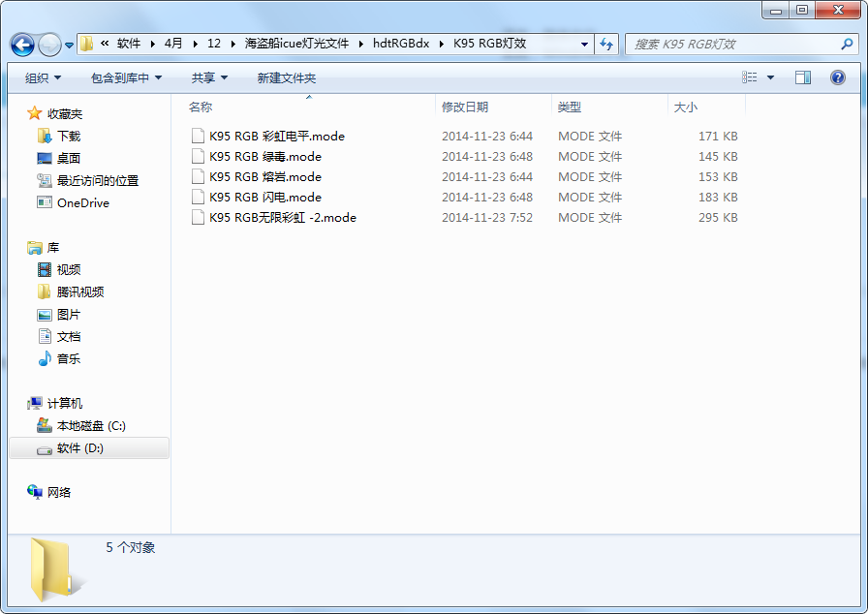Expand subfolders arrow after hdtRGBdx breadcrumb
The width and height of the screenshot is (868, 614).
point(442,44)
